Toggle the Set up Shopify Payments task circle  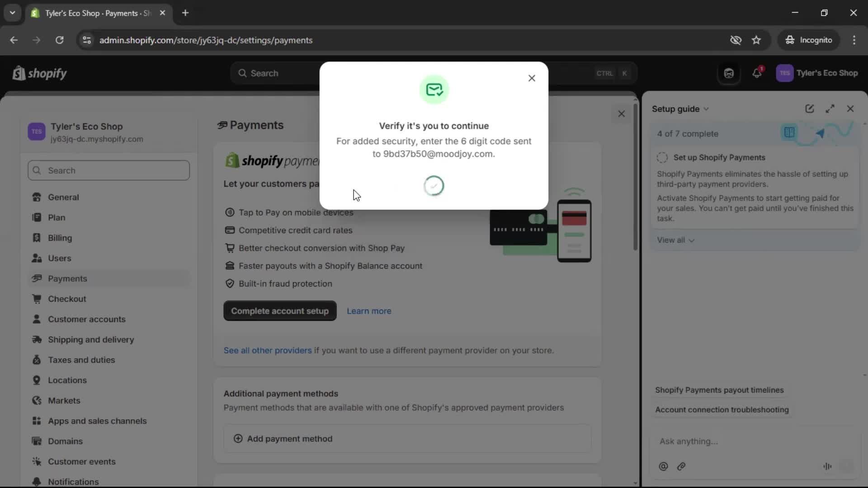click(x=662, y=157)
